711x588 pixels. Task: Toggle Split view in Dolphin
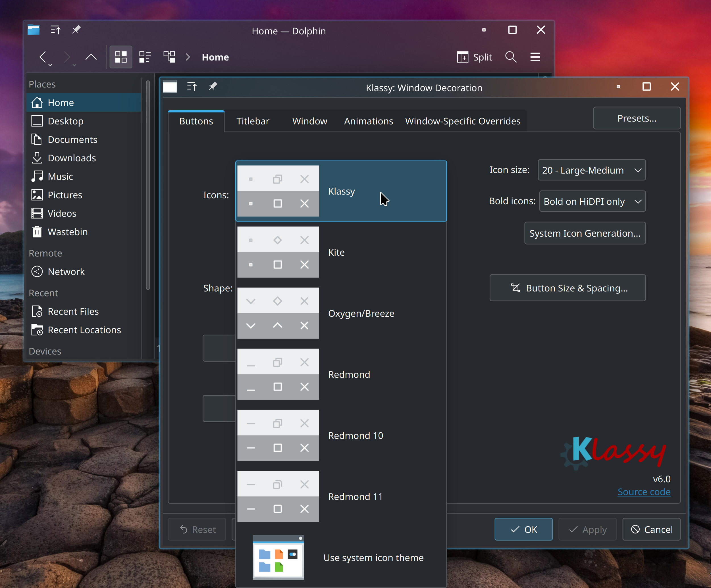474,57
